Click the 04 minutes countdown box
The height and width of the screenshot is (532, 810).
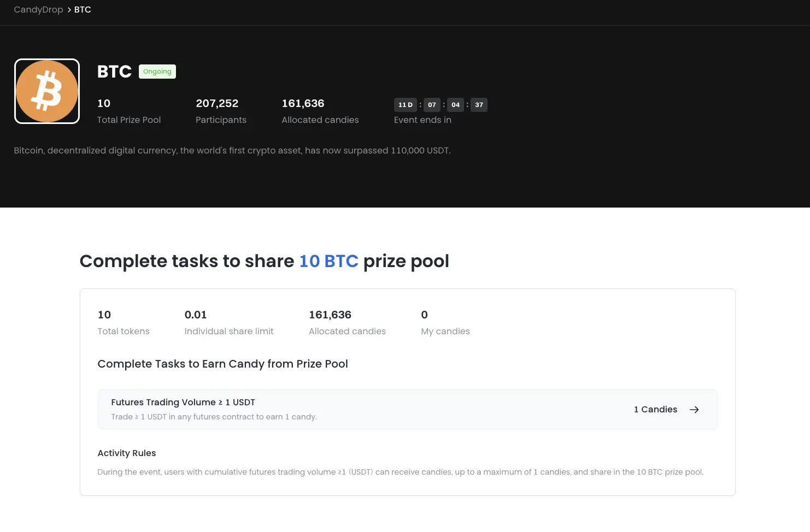point(455,105)
